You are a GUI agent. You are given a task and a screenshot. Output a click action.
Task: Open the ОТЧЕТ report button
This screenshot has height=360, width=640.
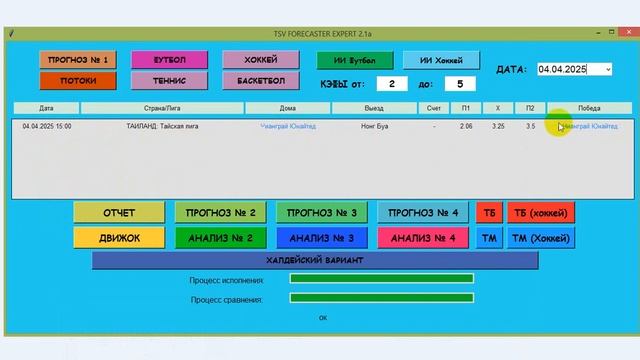click(119, 213)
